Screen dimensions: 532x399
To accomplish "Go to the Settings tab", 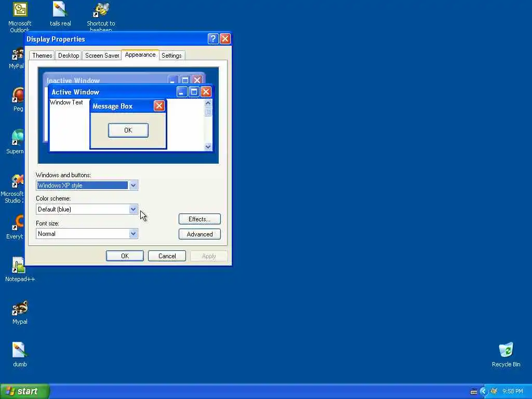I will coord(171,56).
